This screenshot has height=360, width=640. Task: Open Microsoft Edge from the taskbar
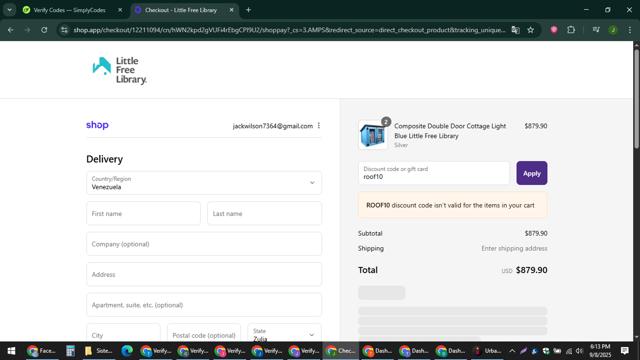tap(127, 351)
